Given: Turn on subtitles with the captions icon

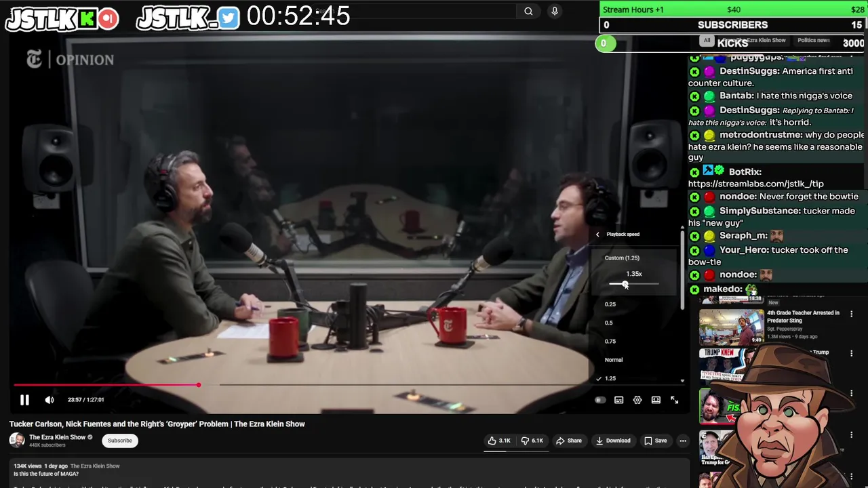Looking at the screenshot, I should [x=618, y=400].
